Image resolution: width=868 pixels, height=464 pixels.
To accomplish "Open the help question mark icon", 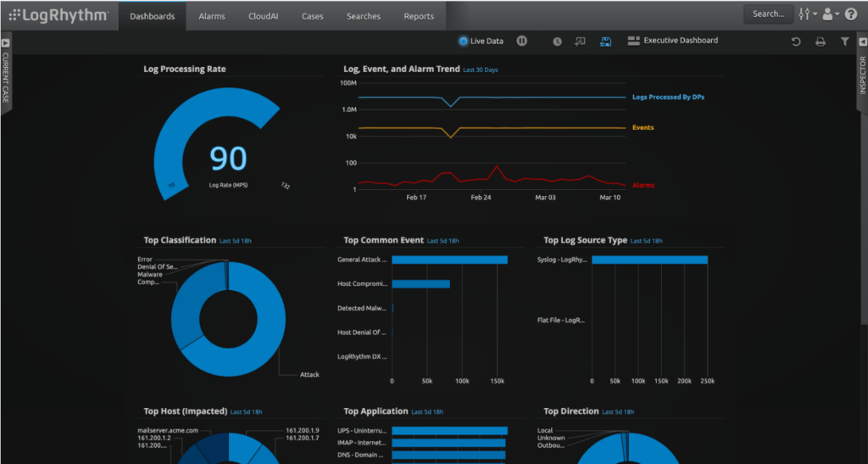I will tap(851, 14).
